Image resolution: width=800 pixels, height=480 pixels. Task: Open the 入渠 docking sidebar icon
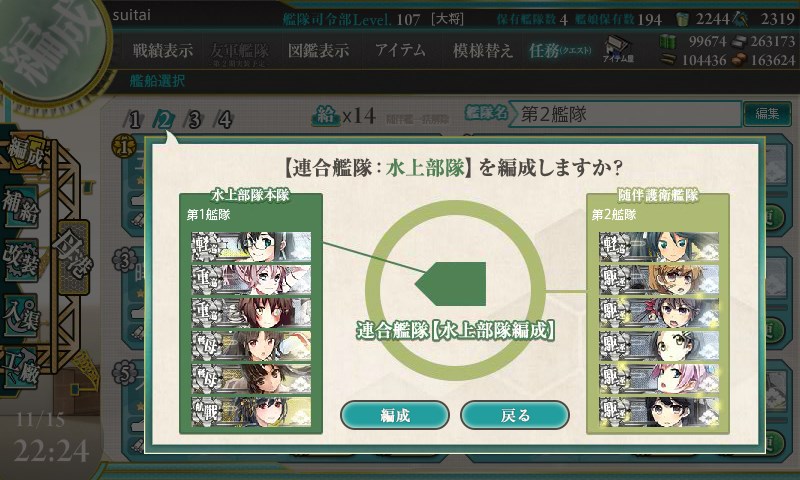pos(21,315)
